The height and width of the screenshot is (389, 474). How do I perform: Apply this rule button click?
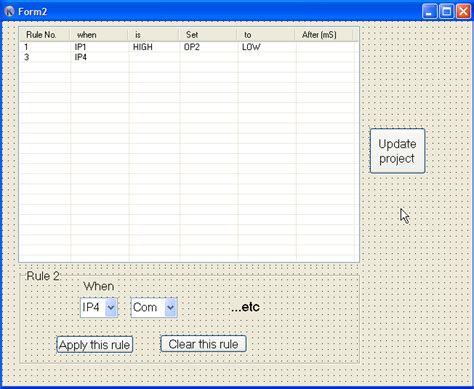[95, 345]
